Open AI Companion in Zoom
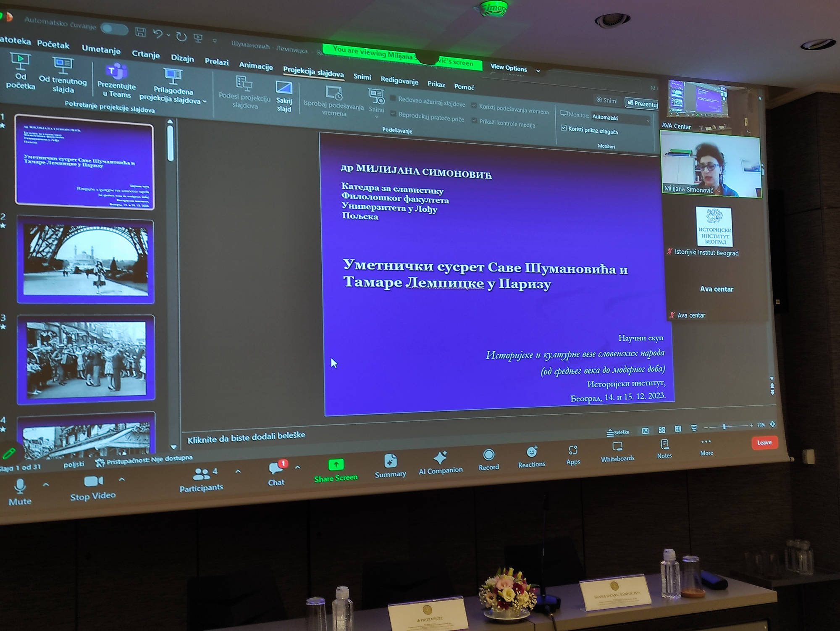This screenshot has width=840, height=631. pyautogui.click(x=441, y=463)
